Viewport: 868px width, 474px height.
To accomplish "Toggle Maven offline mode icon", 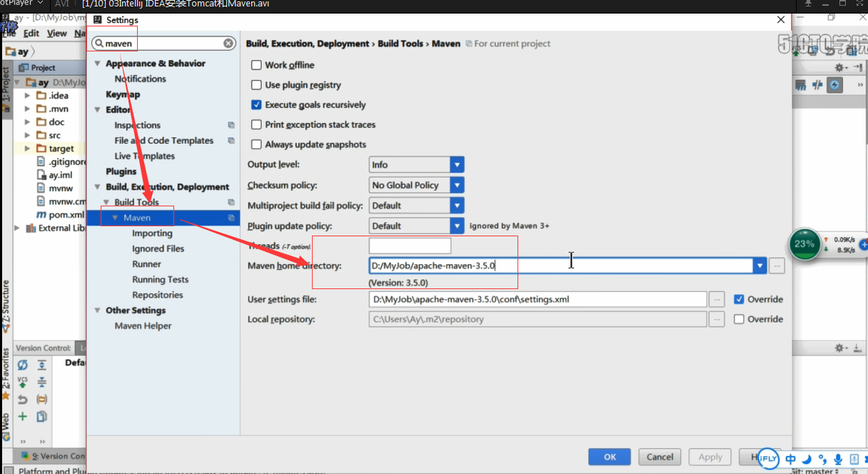I will [x=818, y=85].
